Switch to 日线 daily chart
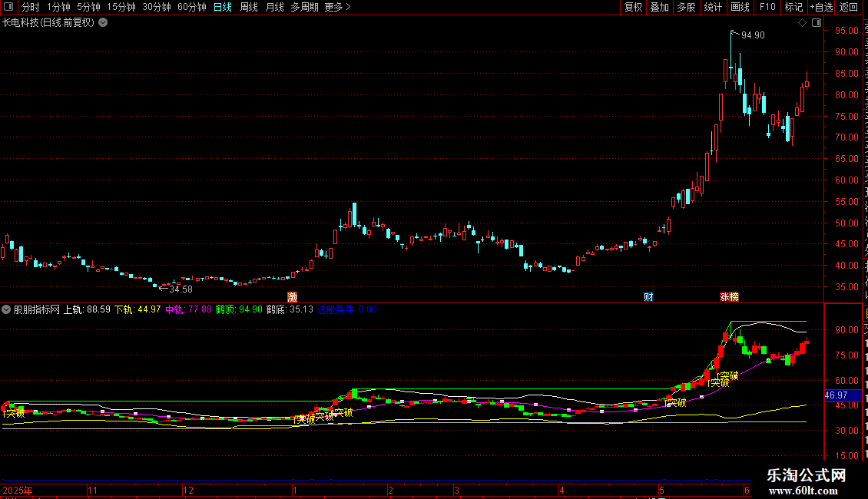This screenshot has width=868, height=499. pyautogui.click(x=223, y=7)
